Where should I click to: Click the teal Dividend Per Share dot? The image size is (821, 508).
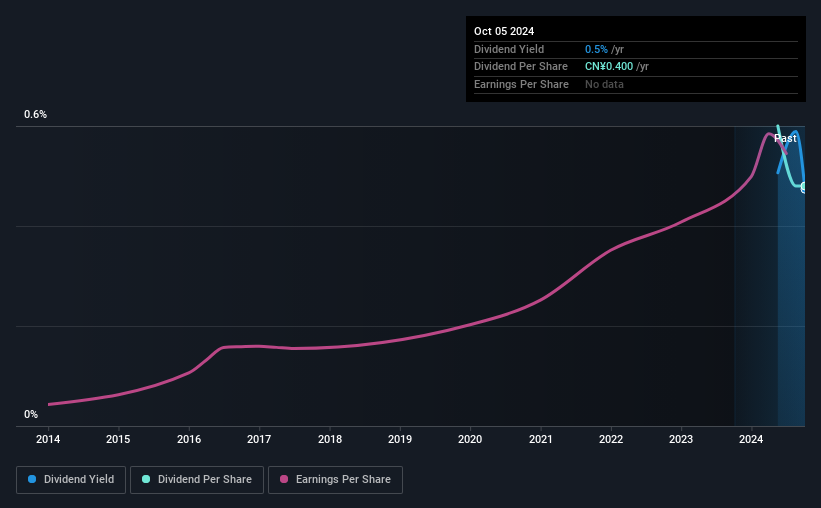point(146,479)
